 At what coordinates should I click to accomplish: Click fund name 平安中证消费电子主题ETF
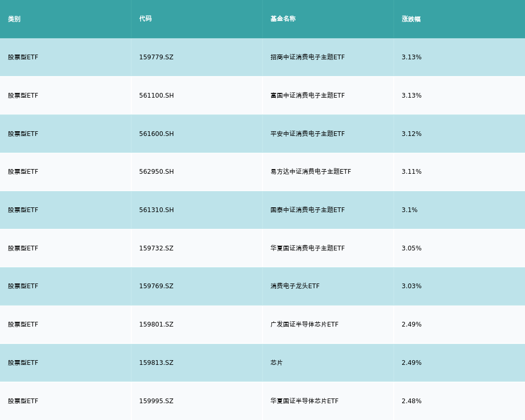coord(307,134)
